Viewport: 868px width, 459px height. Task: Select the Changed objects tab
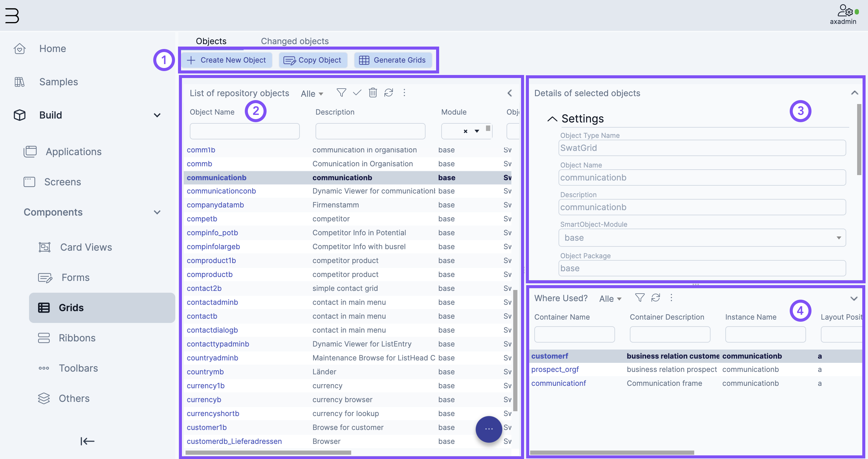[294, 41]
